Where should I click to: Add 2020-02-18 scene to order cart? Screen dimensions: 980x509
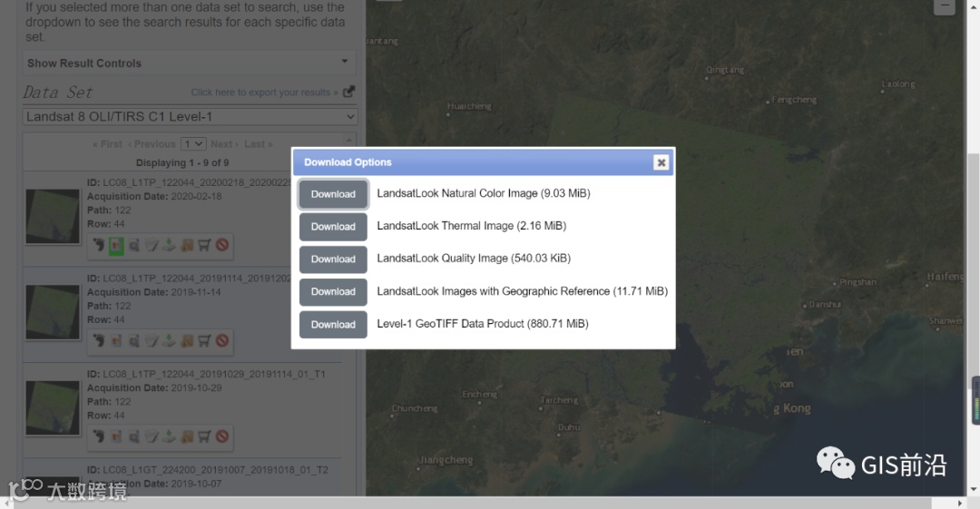tap(204, 245)
